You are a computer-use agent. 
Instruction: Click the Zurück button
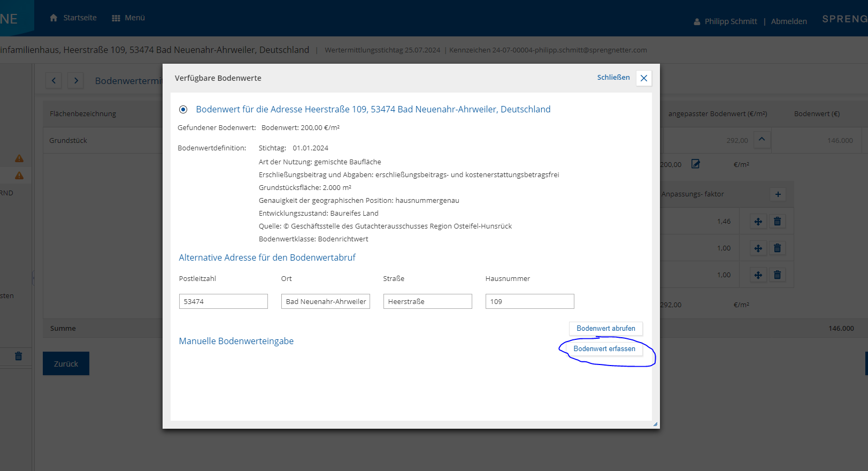pyautogui.click(x=66, y=364)
